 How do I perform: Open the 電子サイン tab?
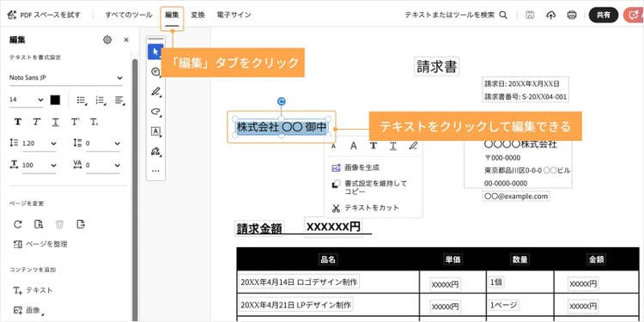tap(234, 15)
